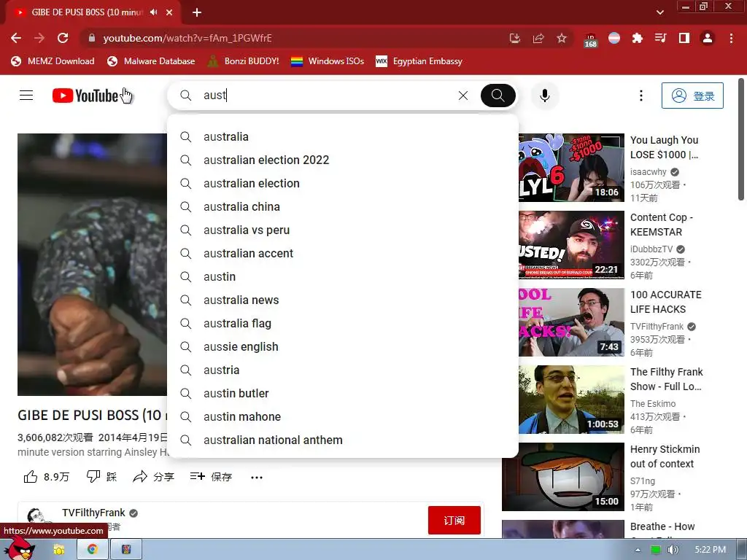
Task: Open Content Cop - KEEMSTAR thumbnail
Action: tap(571, 245)
